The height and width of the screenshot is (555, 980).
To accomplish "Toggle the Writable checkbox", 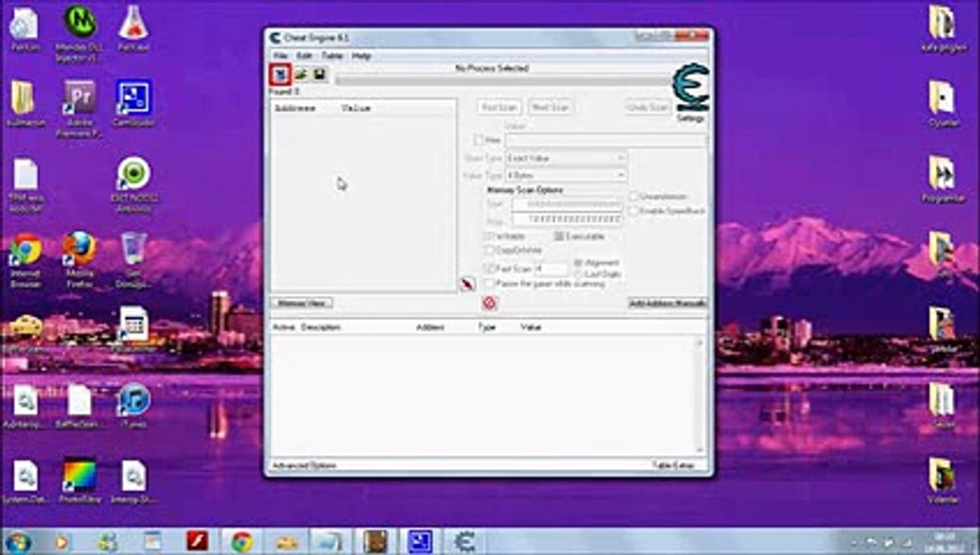I will [x=489, y=236].
